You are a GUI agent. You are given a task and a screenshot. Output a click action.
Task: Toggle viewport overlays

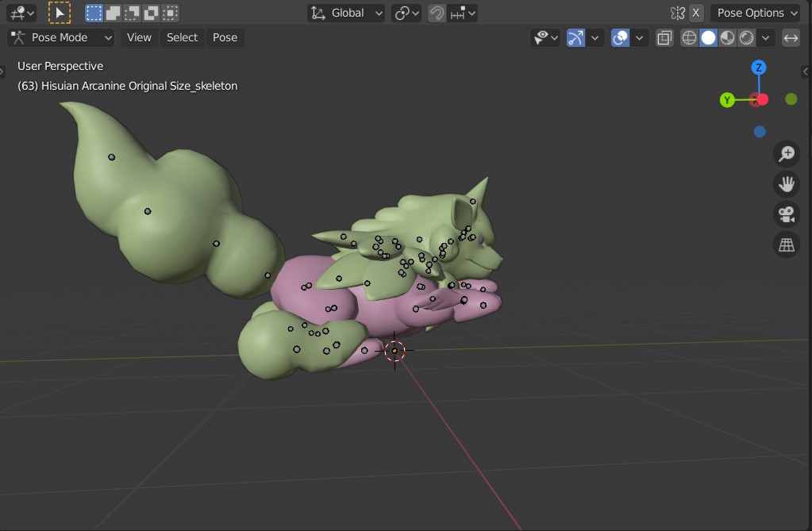pos(621,38)
